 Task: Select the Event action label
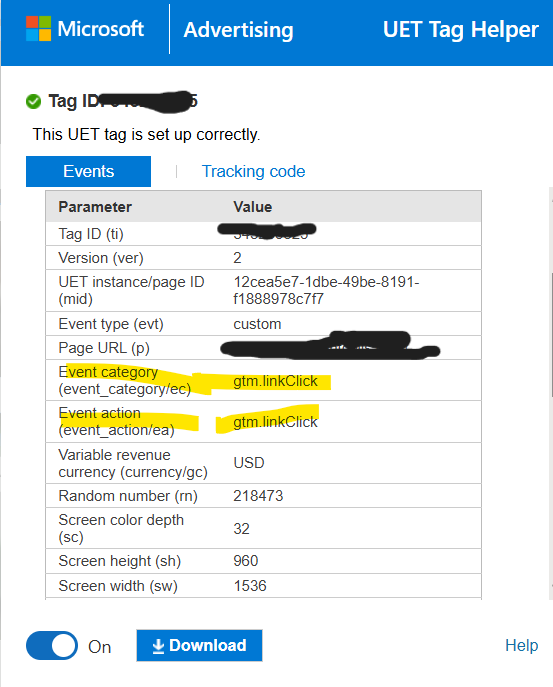click(116, 421)
